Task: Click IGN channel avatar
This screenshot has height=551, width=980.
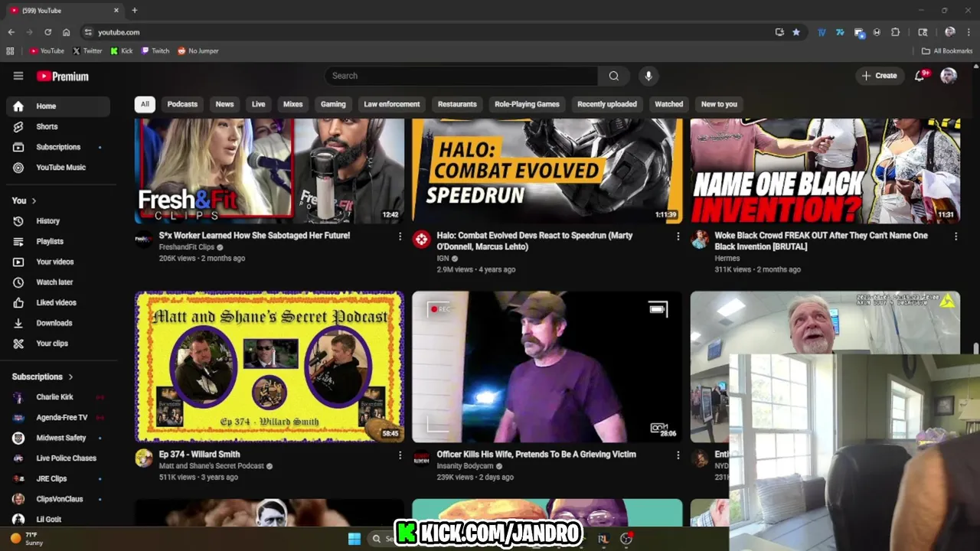Action: coord(421,240)
